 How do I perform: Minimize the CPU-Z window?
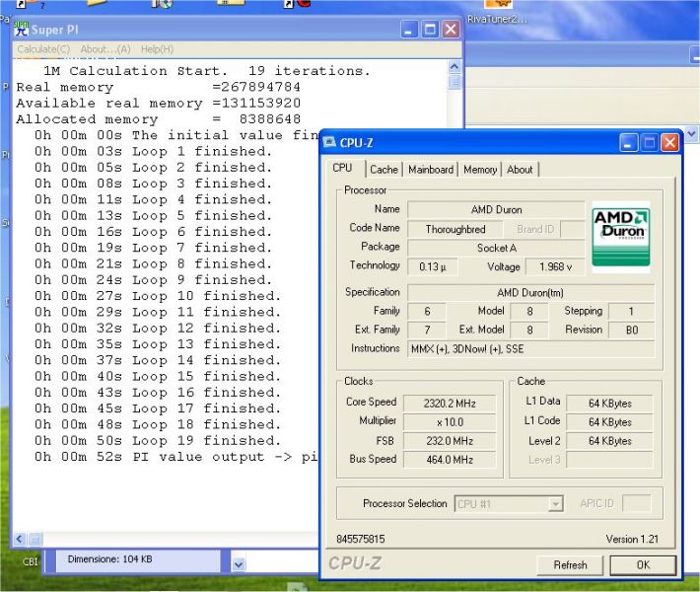(x=628, y=143)
